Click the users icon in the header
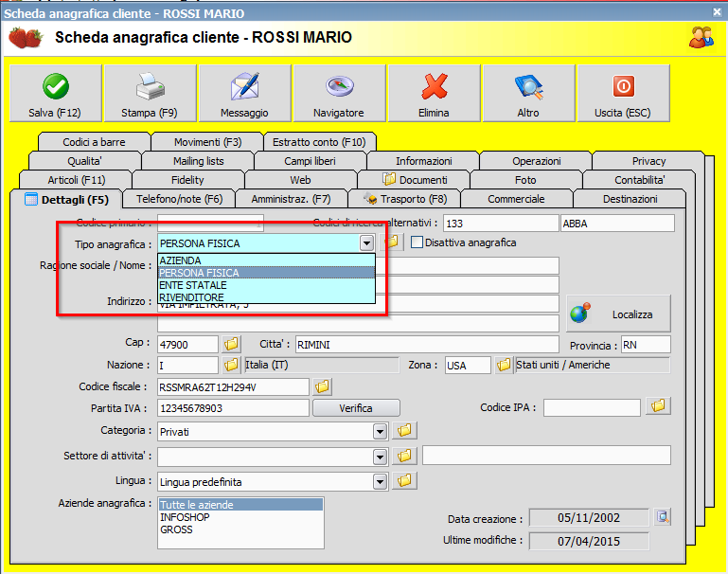This screenshot has height=574, width=728. tap(701, 37)
